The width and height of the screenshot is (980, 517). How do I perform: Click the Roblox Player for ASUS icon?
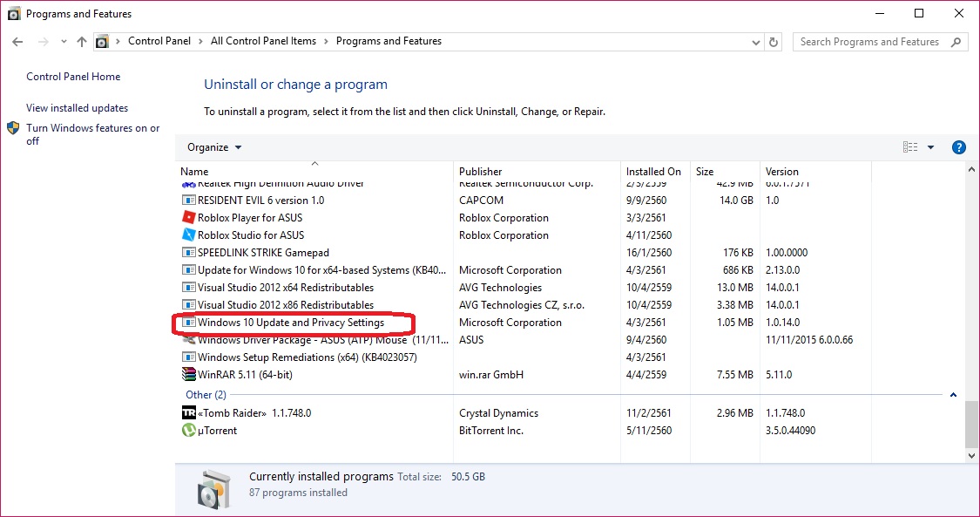[188, 218]
